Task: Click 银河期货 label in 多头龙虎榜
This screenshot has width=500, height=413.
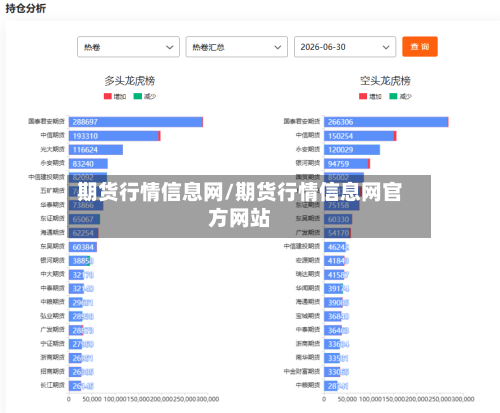Action: point(52,260)
